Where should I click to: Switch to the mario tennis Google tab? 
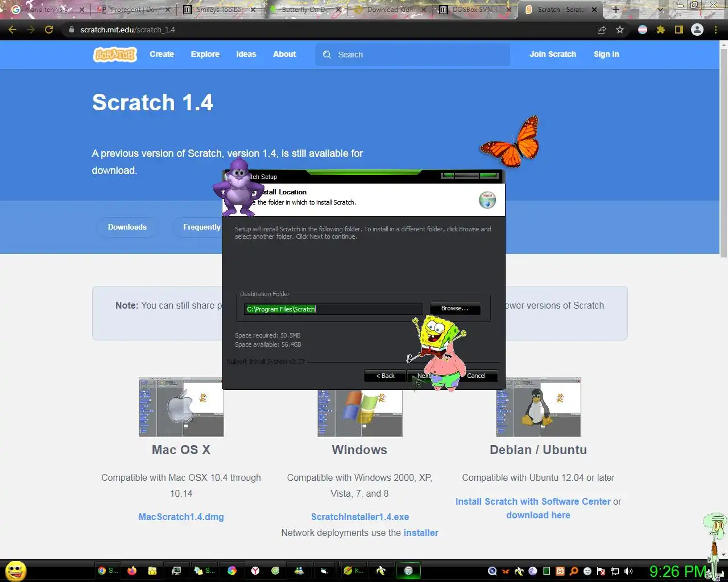point(48,10)
